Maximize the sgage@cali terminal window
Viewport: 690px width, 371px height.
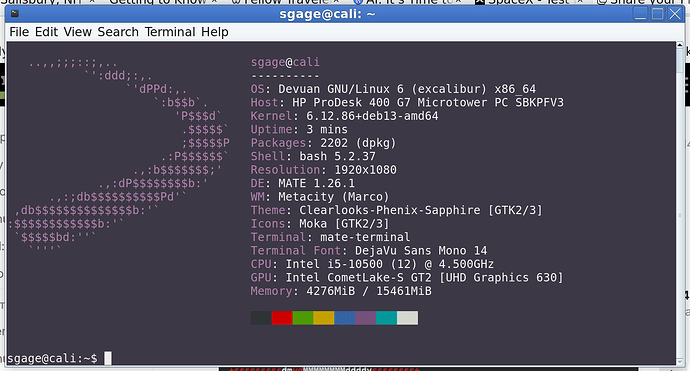tap(657, 14)
